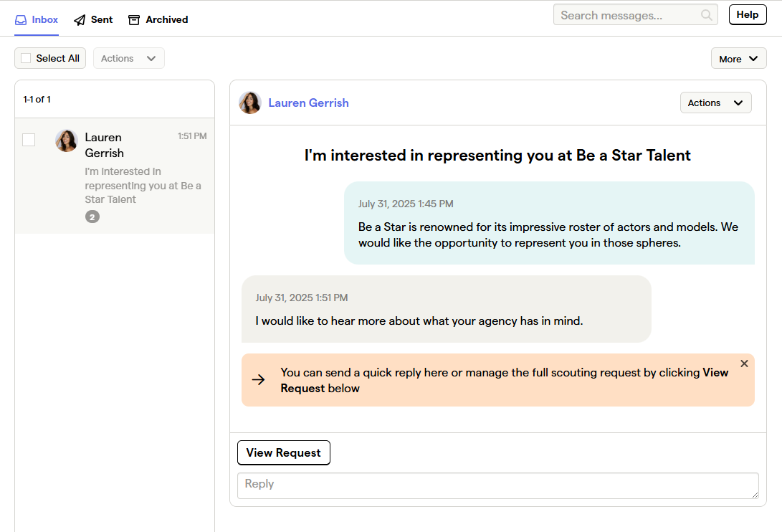This screenshot has height=532, width=782.
Task: Expand the conversation Actions dropdown
Action: pos(715,103)
